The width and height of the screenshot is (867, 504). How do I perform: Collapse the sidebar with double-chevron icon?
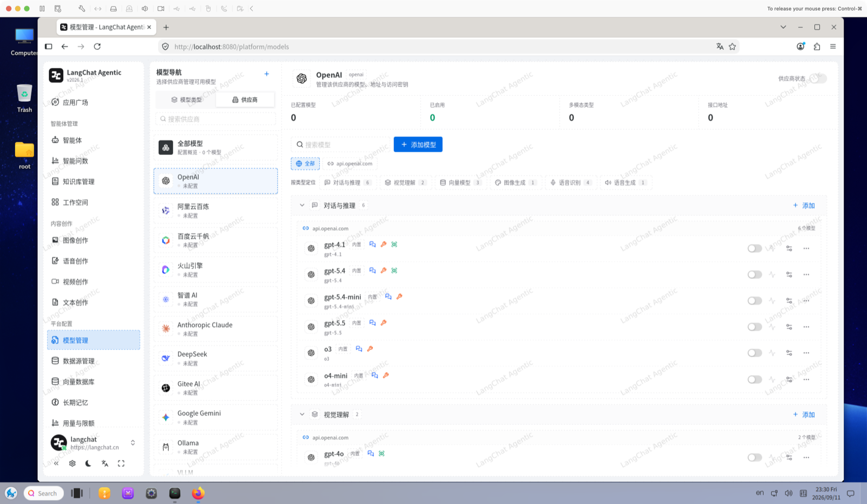[56, 463]
